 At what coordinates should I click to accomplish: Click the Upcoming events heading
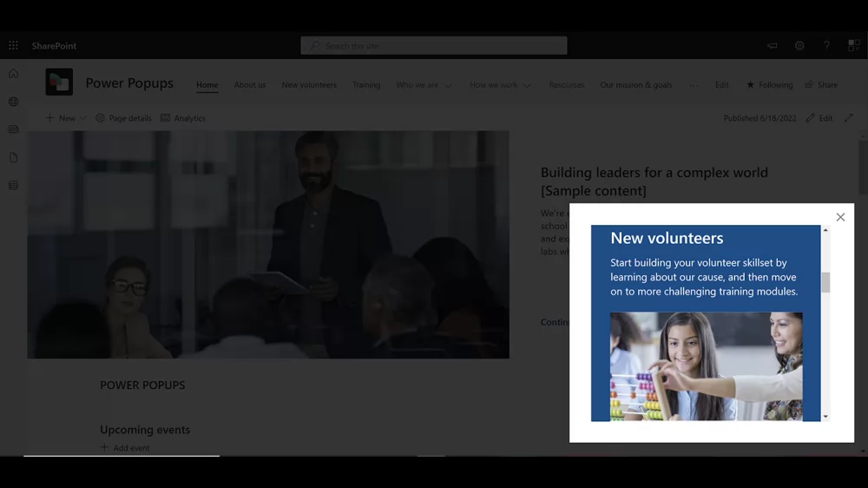click(x=144, y=429)
